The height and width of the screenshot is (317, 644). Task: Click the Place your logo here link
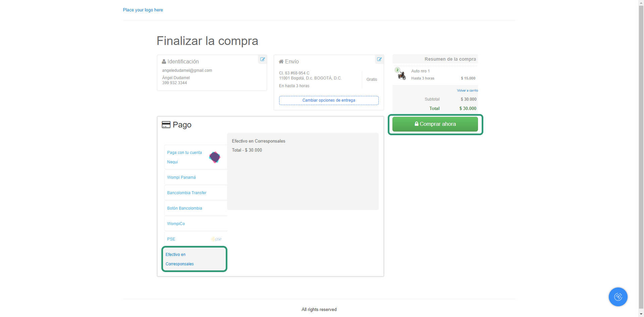pyautogui.click(x=143, y=10)
